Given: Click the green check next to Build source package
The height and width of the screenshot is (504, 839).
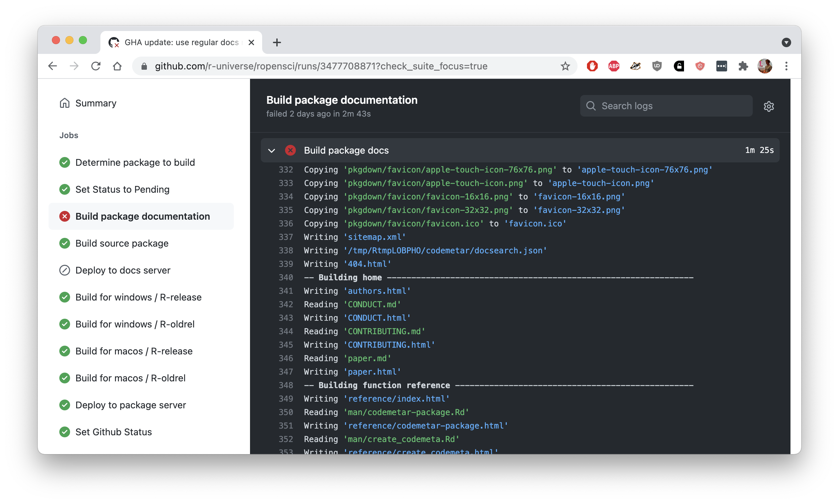Looking at the screenshot, I should 65,243.
